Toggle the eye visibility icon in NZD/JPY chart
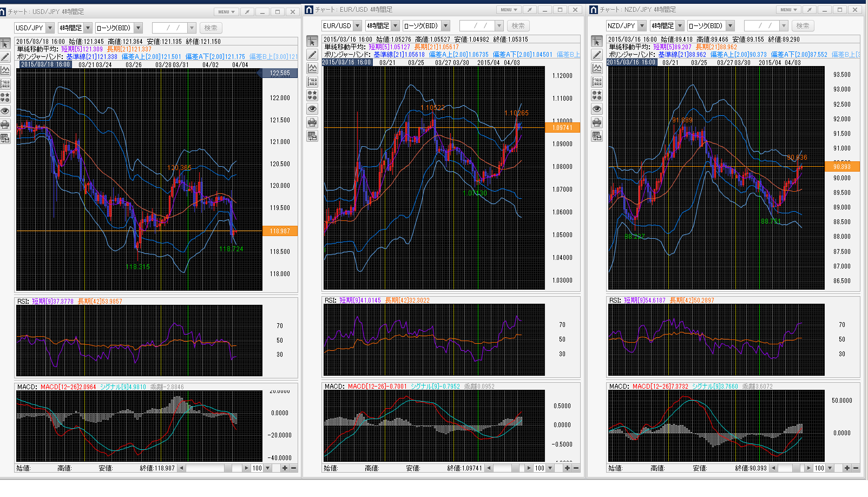Screen dimensions: 868x497 pyautogui.click(x=597, y=109)
